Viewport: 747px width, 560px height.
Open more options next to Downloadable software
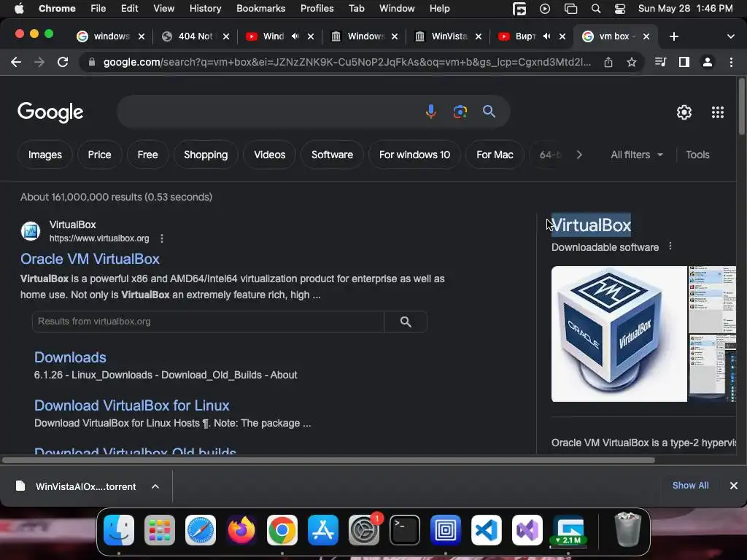click(x=670, y=246)
